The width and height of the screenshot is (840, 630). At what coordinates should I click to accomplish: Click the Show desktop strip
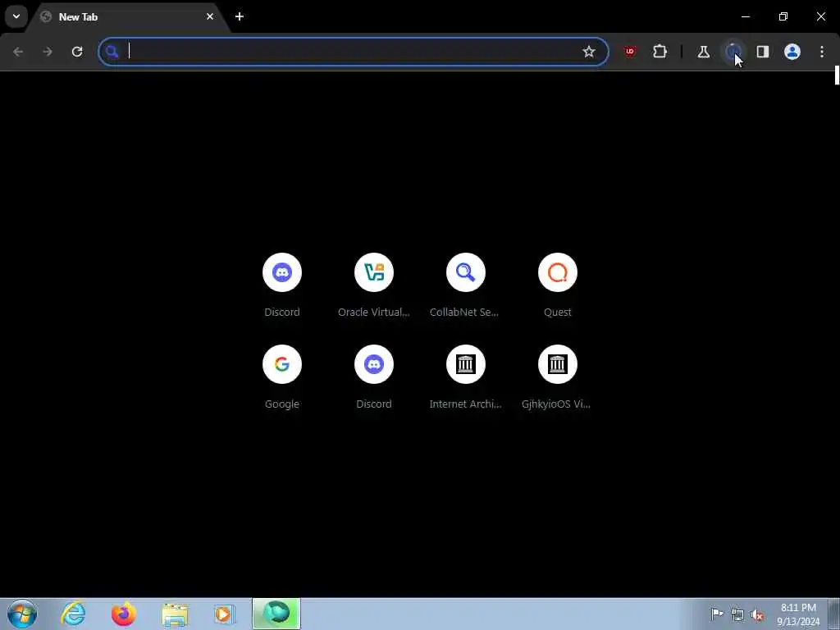pyautogui.click(x=834, y=614)
